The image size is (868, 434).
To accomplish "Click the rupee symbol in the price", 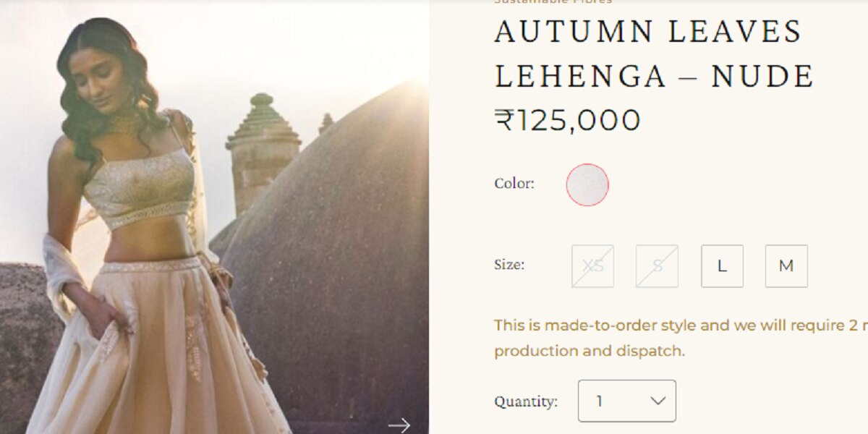I will point(503,120).
